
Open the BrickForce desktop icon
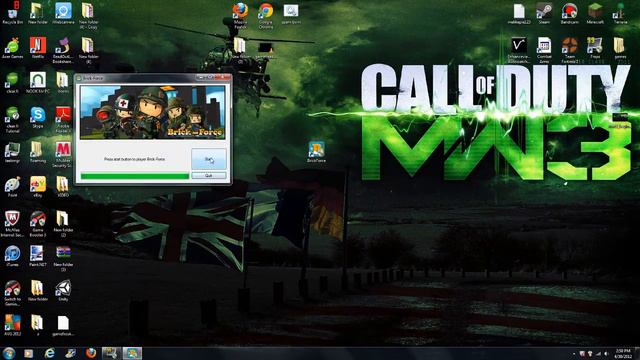pos(316,152)
